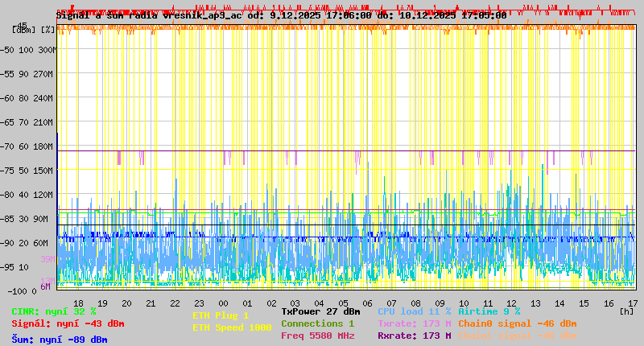Click the 'Freq 5580 MHz' legend label
Image resolution: width=644 pixels, height=346 pixels.
click(x=317, y=336)
